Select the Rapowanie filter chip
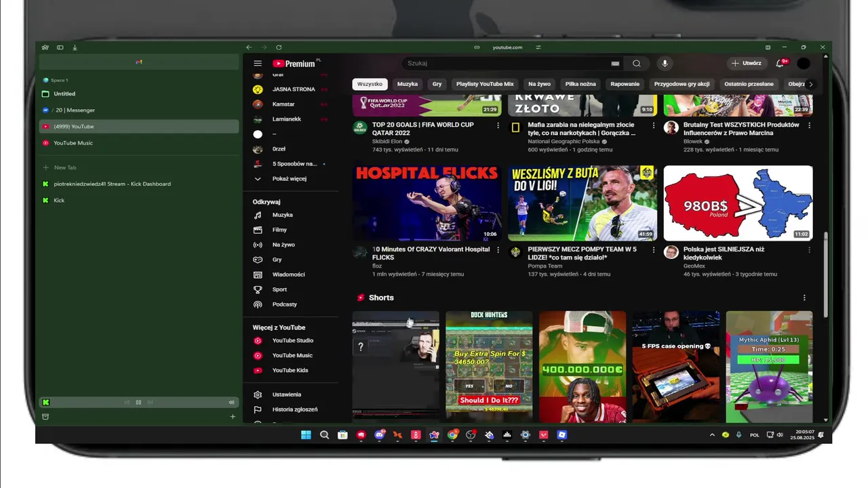 (x=625, y=84)
